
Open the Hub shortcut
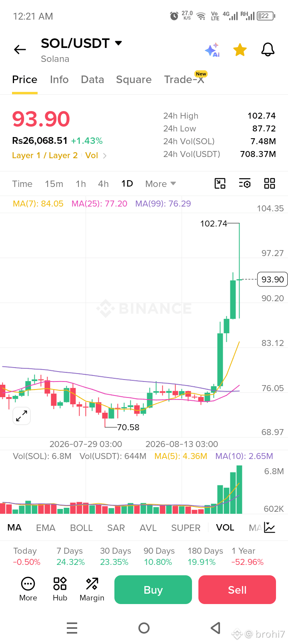click(x=60, y=589)
